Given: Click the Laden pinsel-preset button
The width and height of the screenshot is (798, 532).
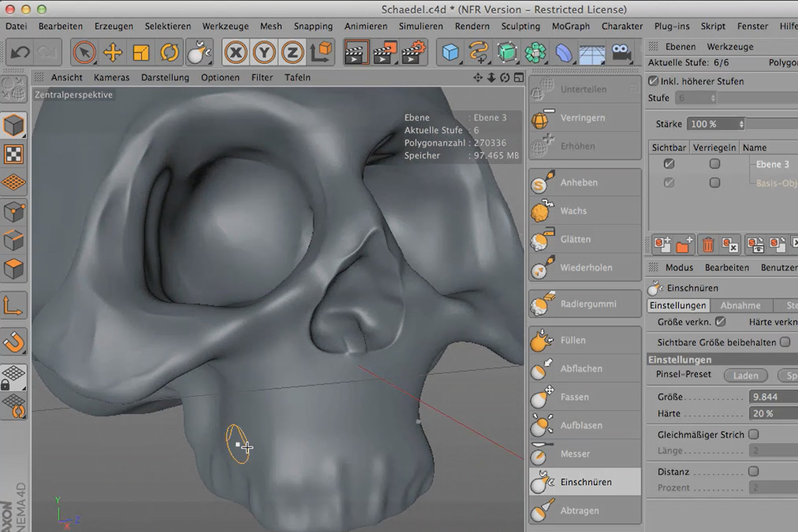Looking at the screenshot, I should [745, 375].
